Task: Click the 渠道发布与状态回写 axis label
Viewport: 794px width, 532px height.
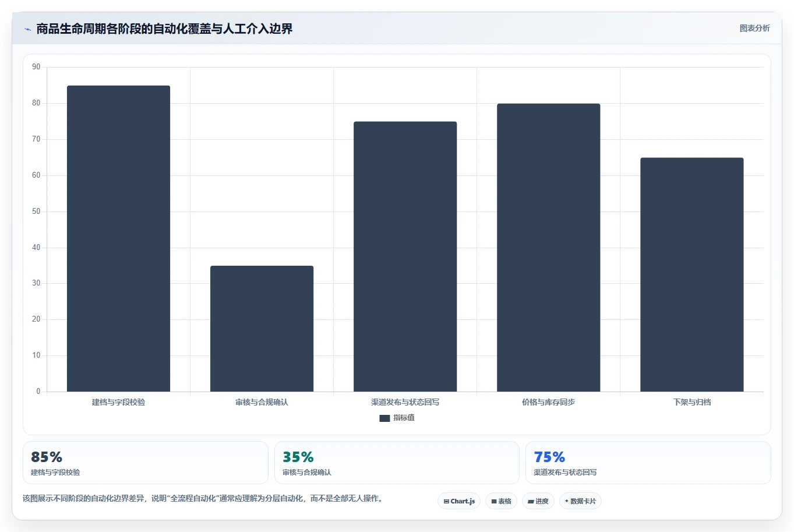Action: coord(405,402)
